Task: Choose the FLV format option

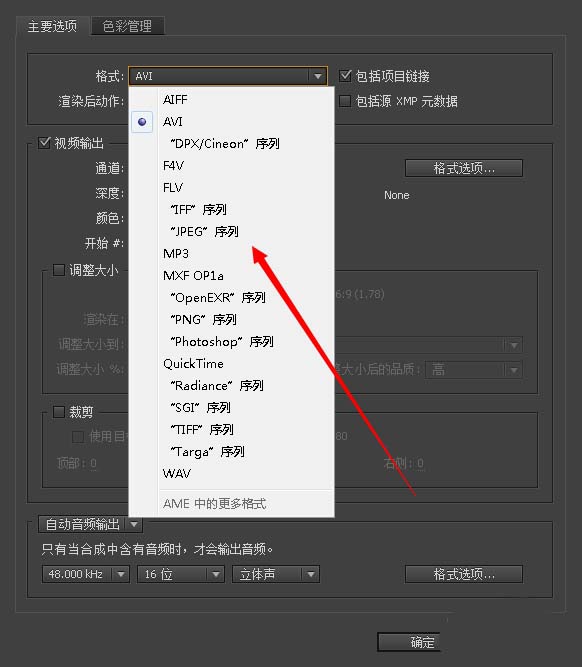Action: coord(231,188)
